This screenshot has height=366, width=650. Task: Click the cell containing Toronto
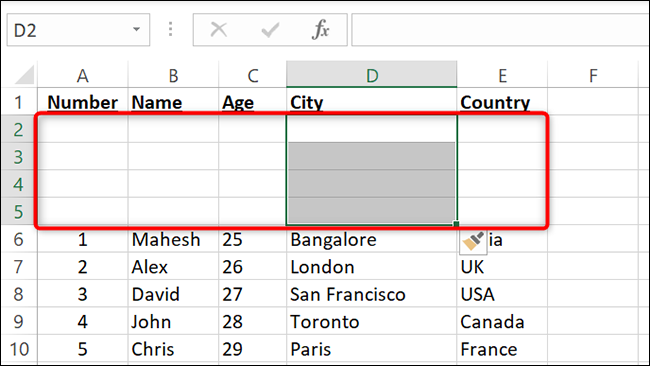pyautogui.click(x=371, y=321)
